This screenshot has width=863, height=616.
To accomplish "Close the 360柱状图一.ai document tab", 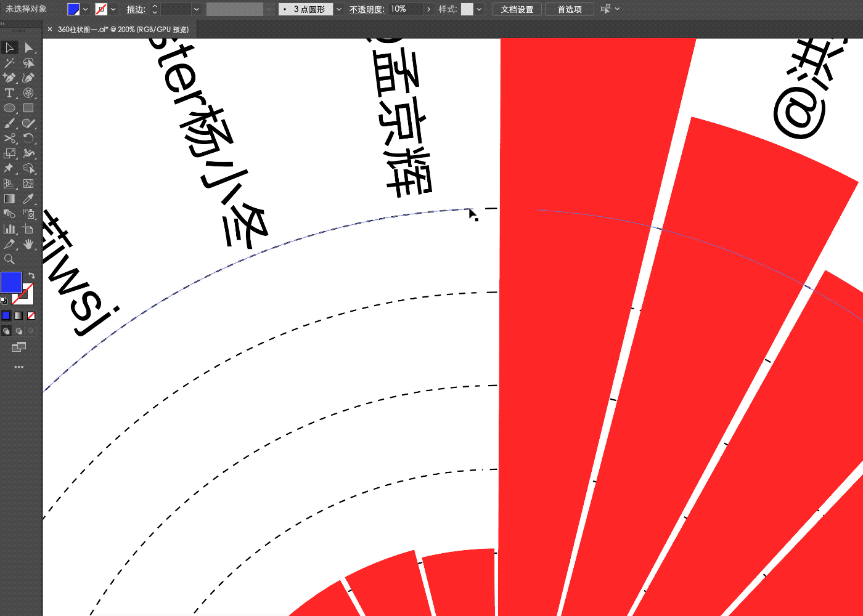I will point(50,29).
